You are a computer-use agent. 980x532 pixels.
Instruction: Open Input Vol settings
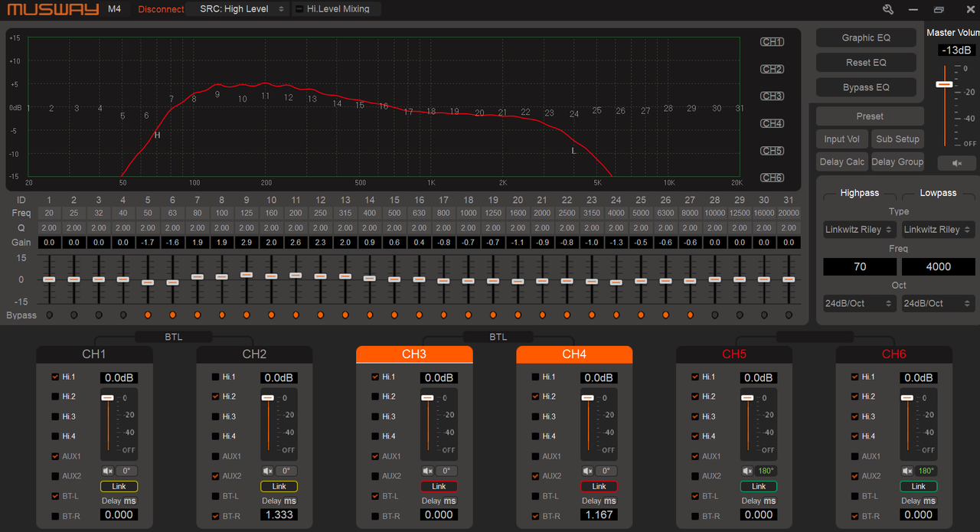[x=842, y=139]
